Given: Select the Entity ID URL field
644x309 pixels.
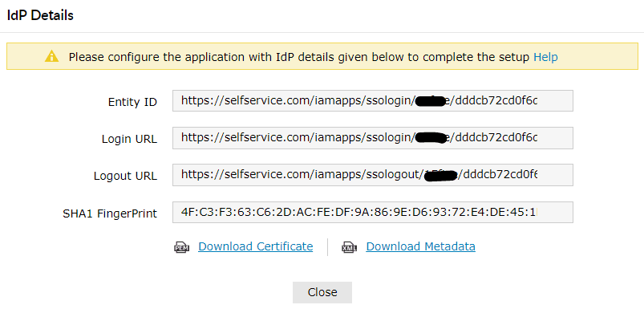Looking at the screenshot, I should point(372,100).
